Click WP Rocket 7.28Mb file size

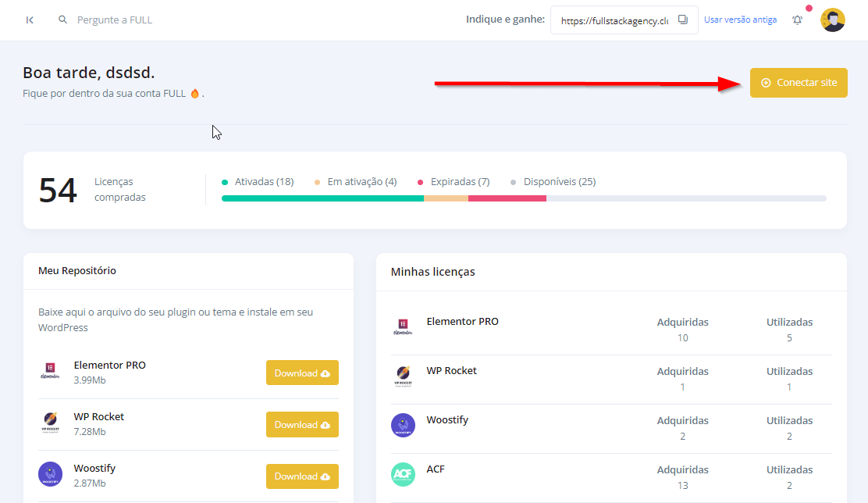pyautogui.click(x=90, y=432)
